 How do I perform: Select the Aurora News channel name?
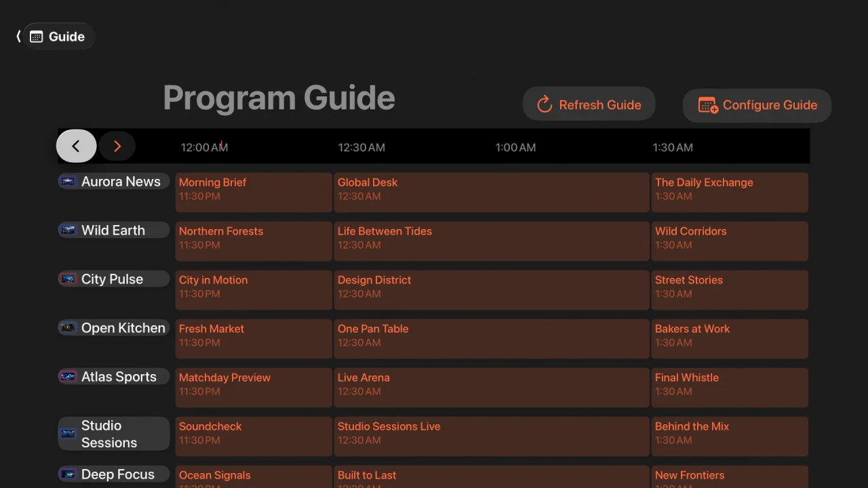[121, 182]
